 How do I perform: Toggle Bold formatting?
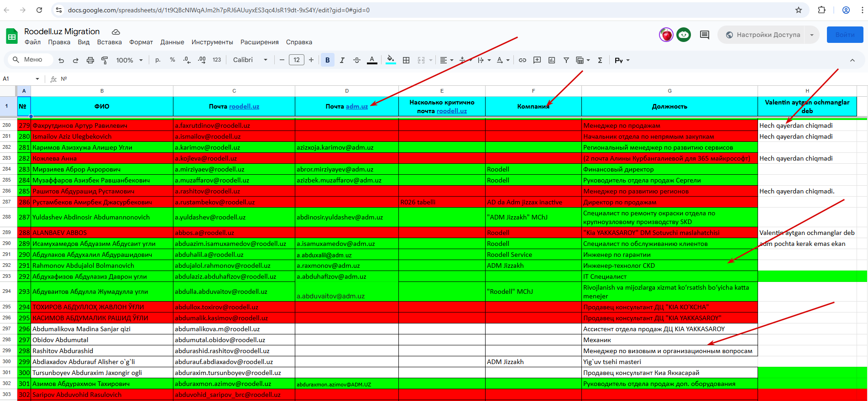coord(327,60)
